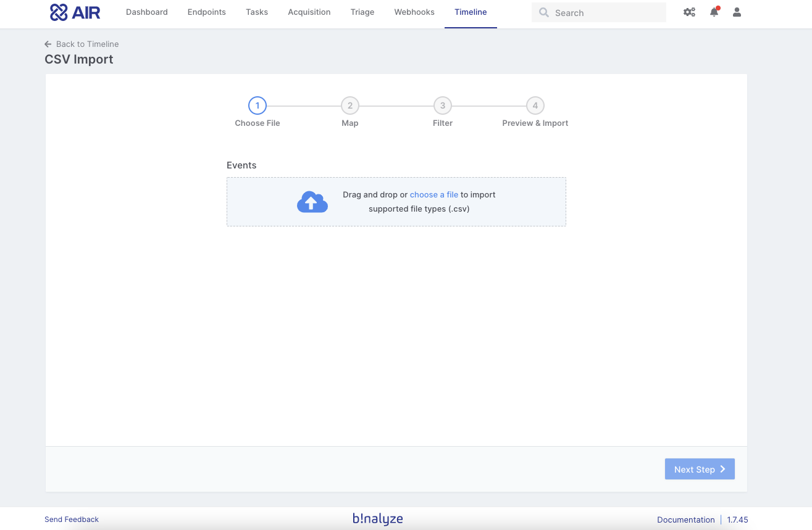Select step 1 Choose File

click(257, 106)
